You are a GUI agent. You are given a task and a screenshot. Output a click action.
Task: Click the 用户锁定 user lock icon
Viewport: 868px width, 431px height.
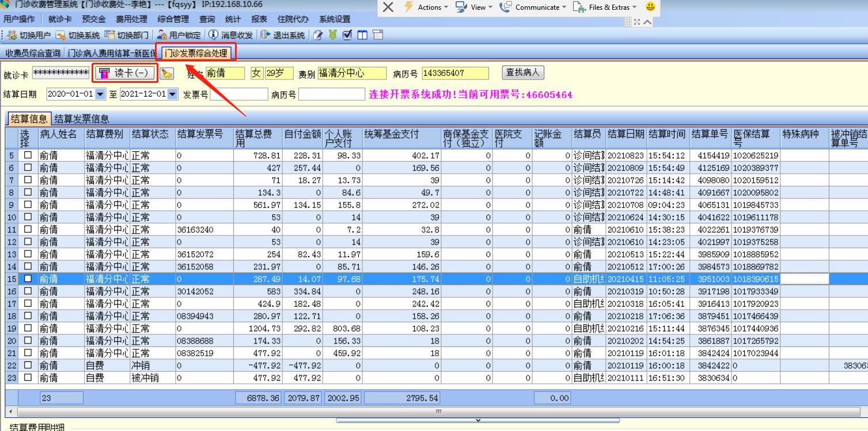click(x=163, y=36)
